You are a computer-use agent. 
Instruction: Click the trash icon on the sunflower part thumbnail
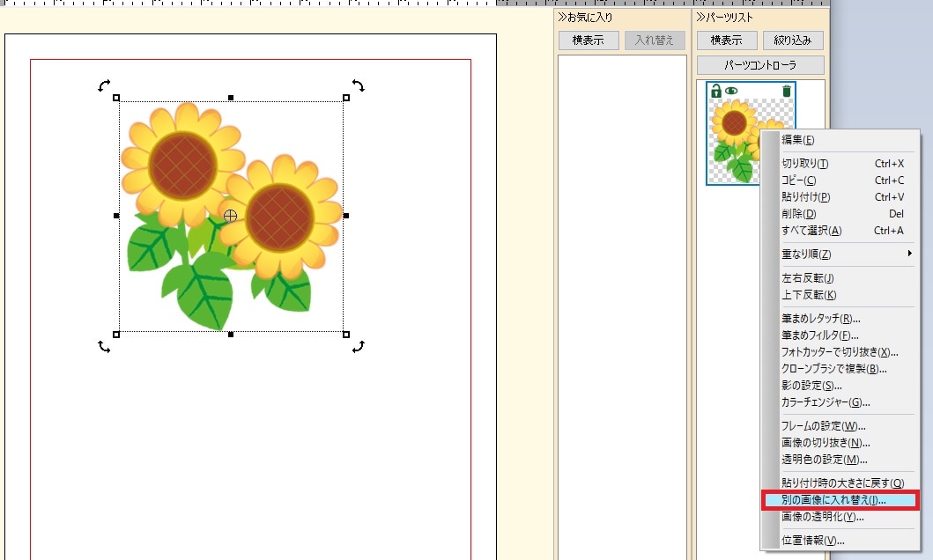(x=787, y=91)
